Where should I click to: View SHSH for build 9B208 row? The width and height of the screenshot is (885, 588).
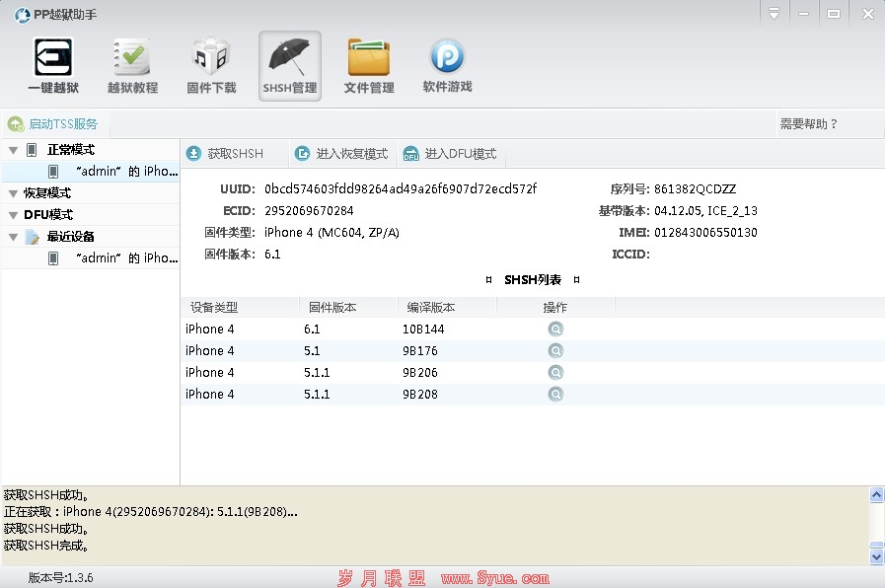tap(555, 394)
